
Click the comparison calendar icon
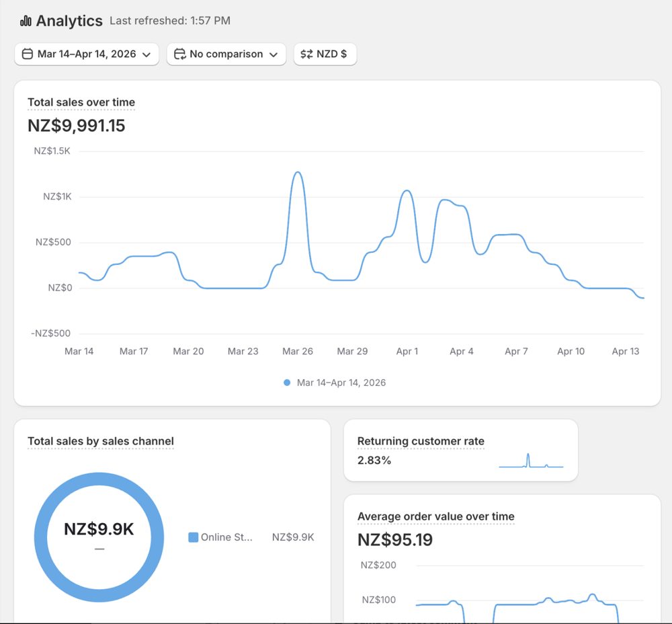pos(179,54)
